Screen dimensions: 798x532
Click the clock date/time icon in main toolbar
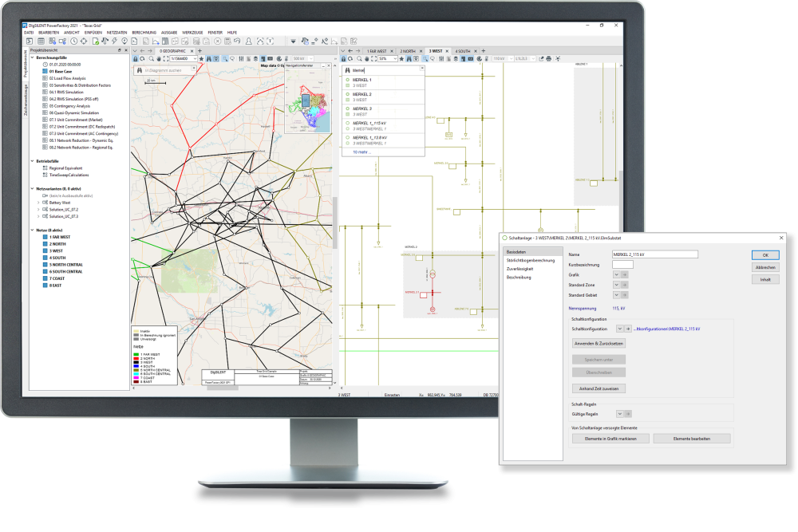(x=73, y=41)
